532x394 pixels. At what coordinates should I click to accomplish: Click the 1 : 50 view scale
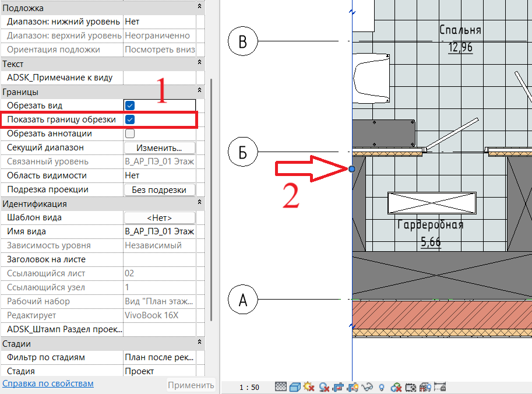point(249,387)
